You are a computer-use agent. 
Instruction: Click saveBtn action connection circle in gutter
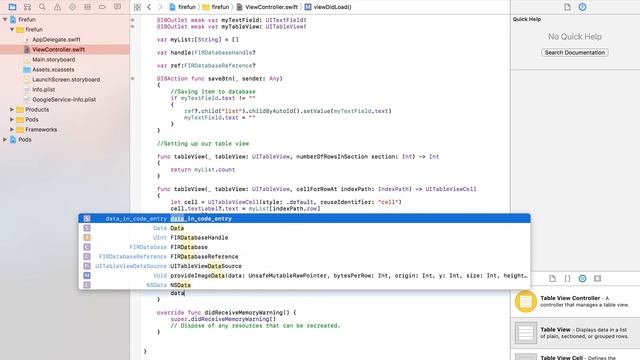pos(133,78)
